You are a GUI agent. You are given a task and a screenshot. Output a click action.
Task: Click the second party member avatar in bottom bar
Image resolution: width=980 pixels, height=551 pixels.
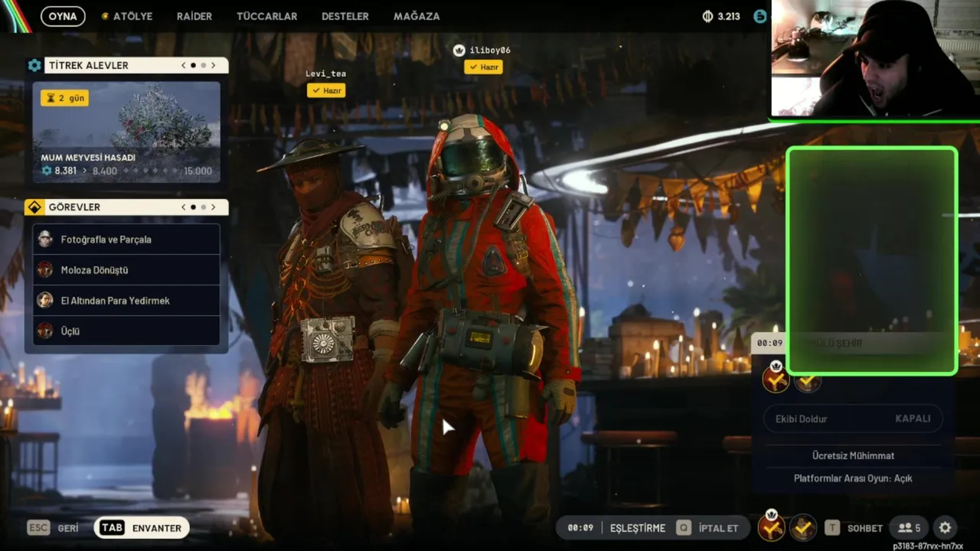802,527
